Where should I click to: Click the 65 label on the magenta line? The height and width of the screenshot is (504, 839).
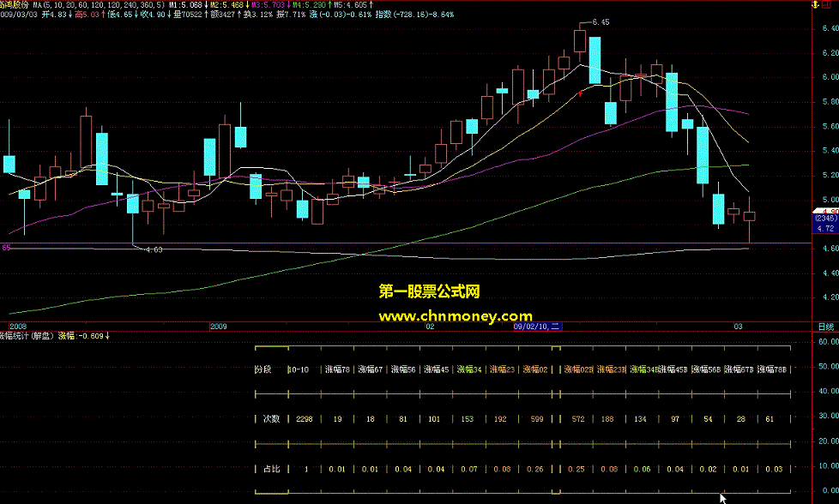tap(6, 248)
